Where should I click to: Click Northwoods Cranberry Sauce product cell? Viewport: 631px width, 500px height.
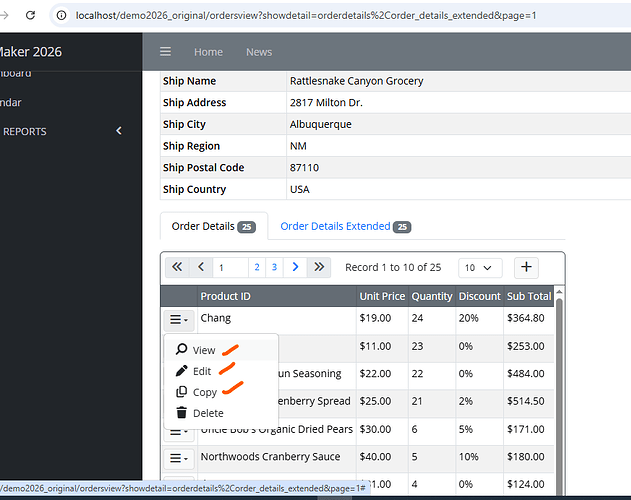click(x=277, y=457)
